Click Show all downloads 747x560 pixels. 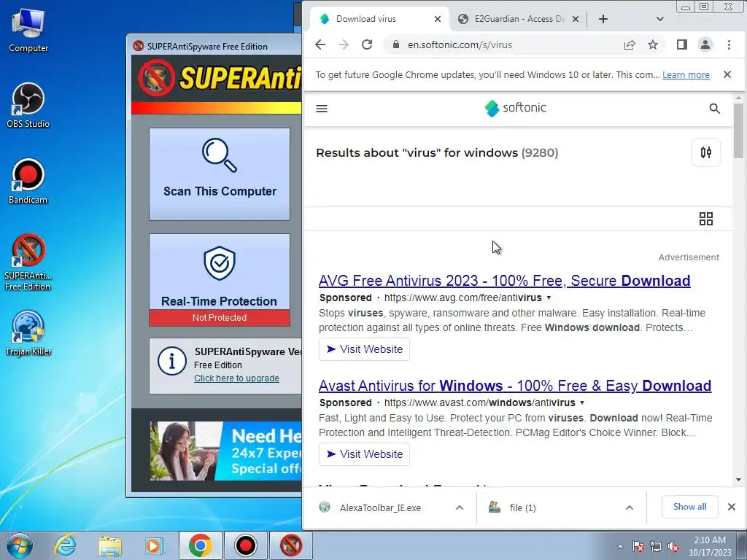coord(689,507)
